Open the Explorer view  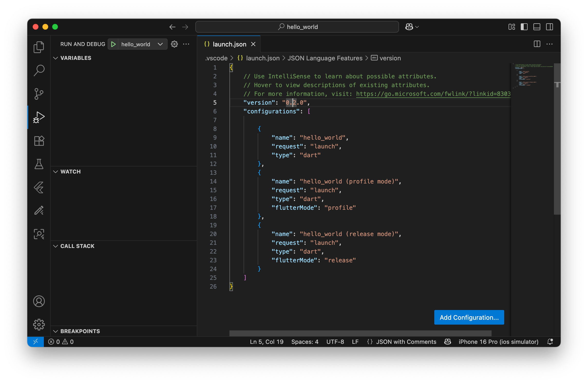click(x=39, y=47)
